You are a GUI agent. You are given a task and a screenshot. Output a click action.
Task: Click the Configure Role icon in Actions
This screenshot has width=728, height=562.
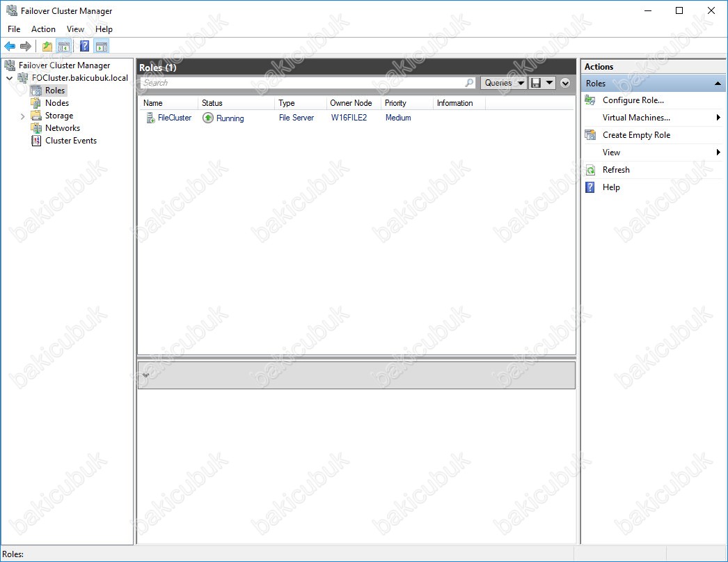pyautogui.click(x=590, y=100)
